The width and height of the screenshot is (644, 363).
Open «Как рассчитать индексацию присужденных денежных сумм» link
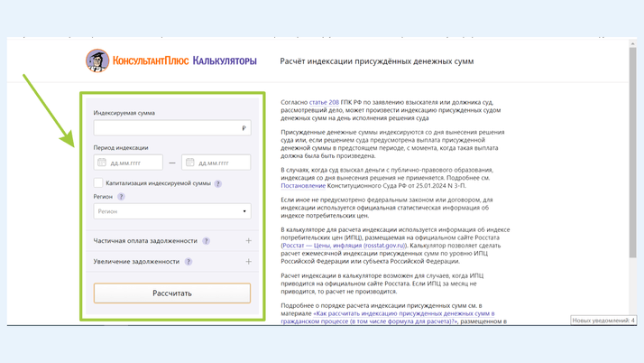pos(390,317)
